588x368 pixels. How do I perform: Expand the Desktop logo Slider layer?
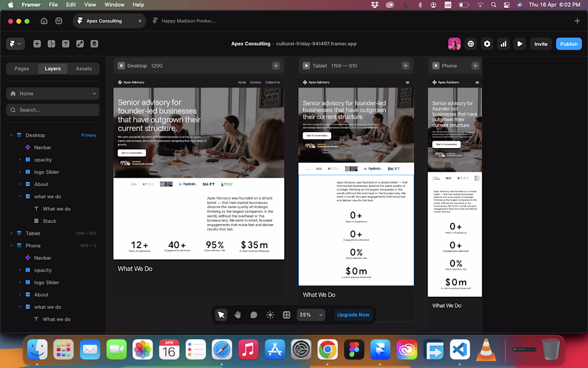pyautogui.click(x=20, y=172)
